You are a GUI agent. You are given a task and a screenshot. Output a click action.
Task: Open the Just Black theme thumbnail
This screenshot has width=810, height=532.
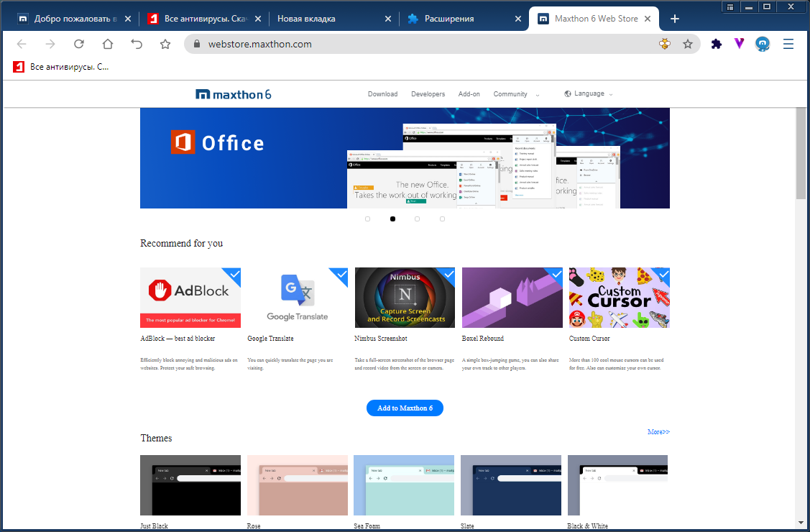pyautogui.click(x=190, y=485)
